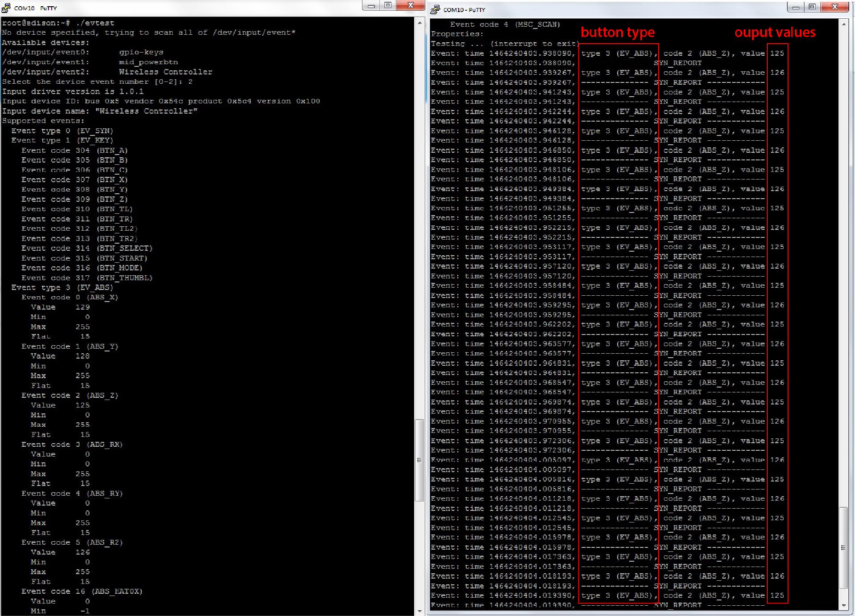Click the 'Input device ID: bus 0x5' line
Viewport: 855px width, 616px height.
coord(161,101)
